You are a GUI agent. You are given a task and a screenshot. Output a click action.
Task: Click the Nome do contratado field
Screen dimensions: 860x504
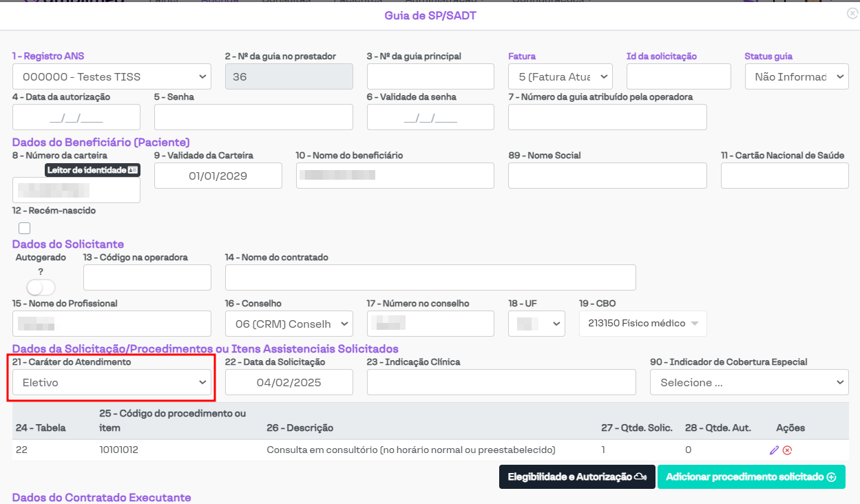click(430, 277)
